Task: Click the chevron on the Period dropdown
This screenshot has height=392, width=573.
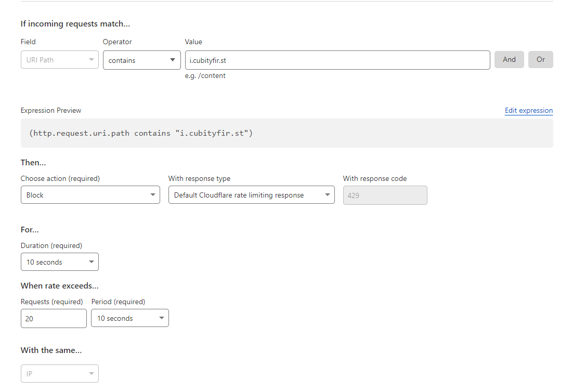Action: tap(161, 318)
